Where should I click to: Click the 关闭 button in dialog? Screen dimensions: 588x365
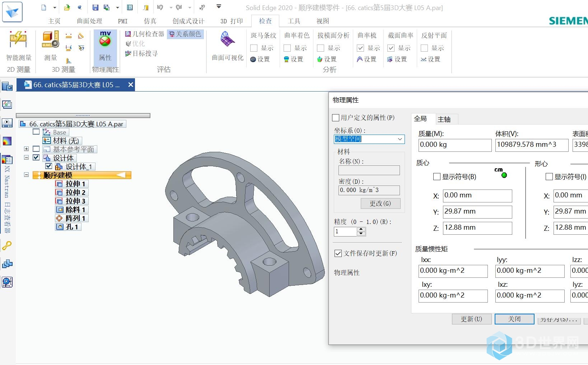pyautogui.click(x=514, y=319)
